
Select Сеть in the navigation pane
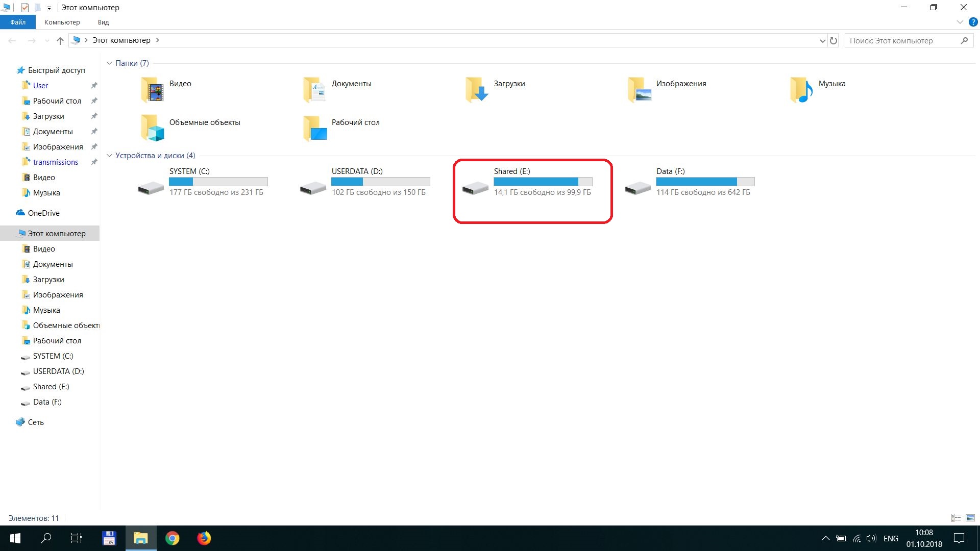pyautogui.click(x=36, y=422)
